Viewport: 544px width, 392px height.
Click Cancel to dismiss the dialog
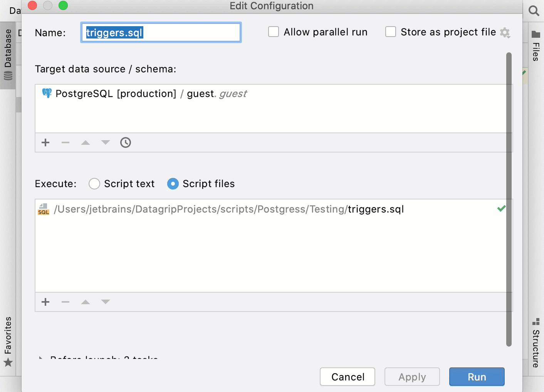coord(347,377)
